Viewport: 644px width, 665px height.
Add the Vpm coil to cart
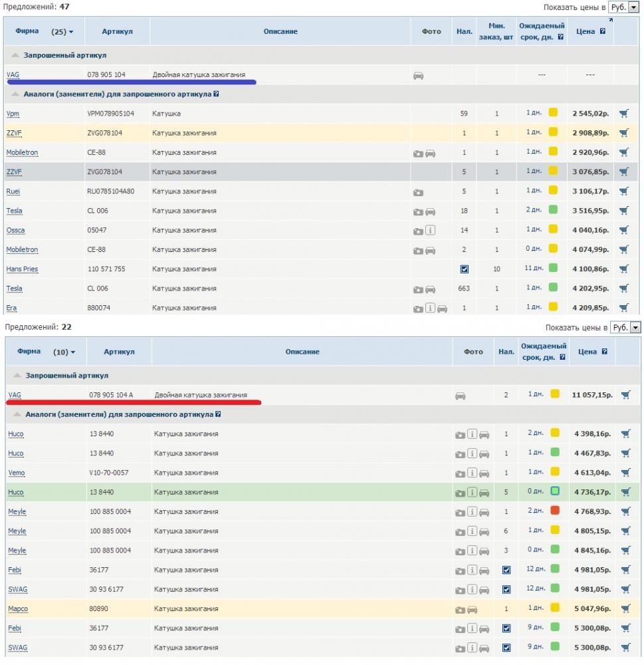623,114
